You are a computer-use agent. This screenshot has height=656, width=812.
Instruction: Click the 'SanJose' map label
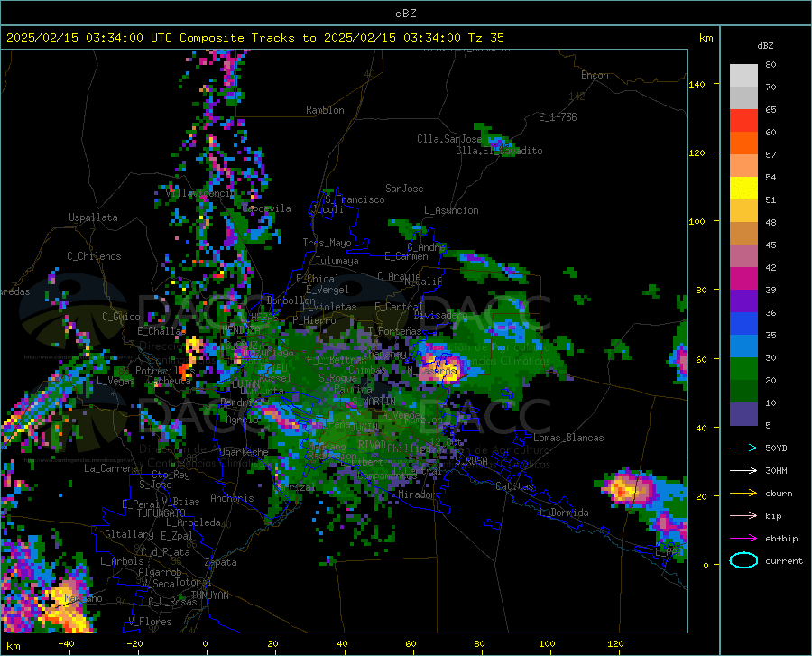[404, 189]
